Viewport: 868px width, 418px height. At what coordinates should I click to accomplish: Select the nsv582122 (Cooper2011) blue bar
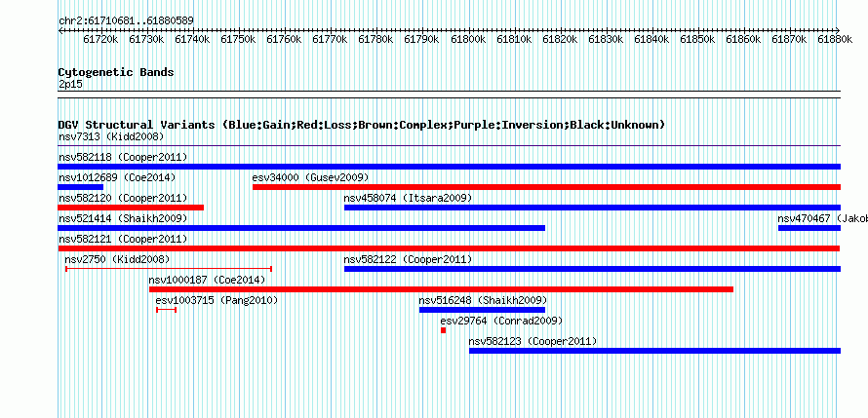[592, 269]
